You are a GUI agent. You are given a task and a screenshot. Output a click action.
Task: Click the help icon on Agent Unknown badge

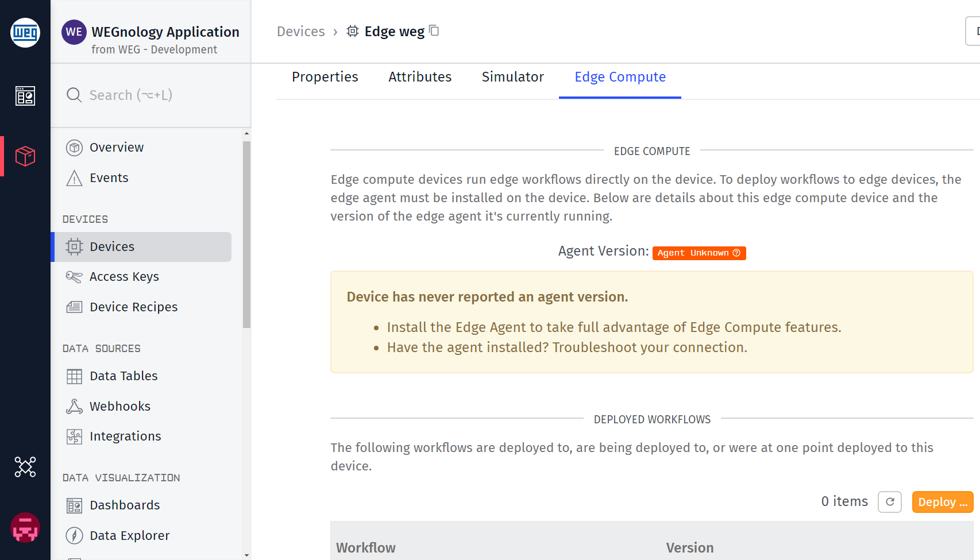(x=736, y=253)
